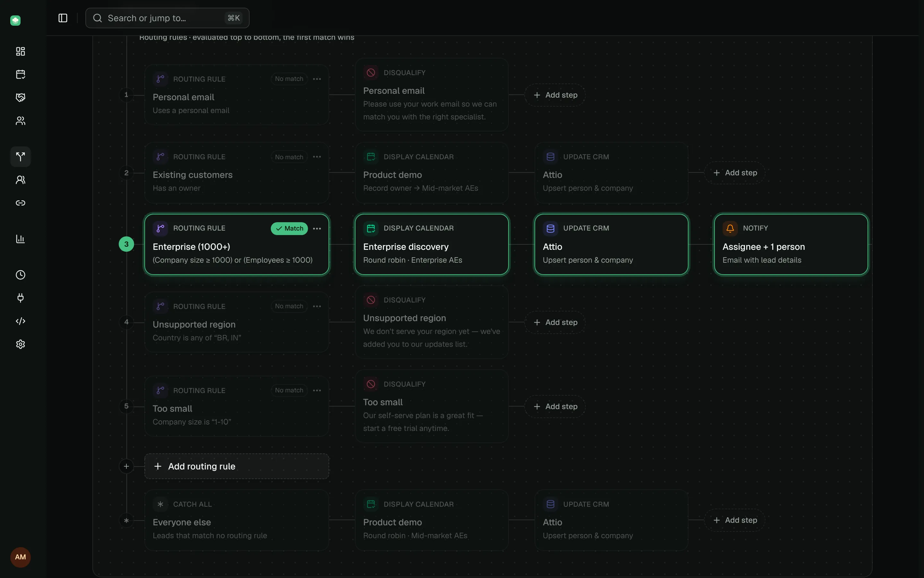Toggle the sidebar panel icon
Image resolution: width=924 pixels, height=578 pixels.
point(63,18)
